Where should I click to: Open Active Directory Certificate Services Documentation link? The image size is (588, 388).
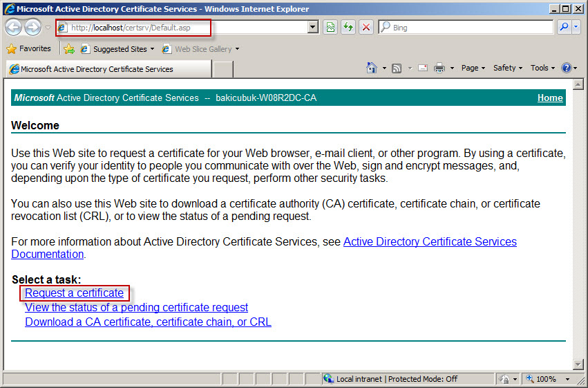pyautogui.click(x=430, y=241)
